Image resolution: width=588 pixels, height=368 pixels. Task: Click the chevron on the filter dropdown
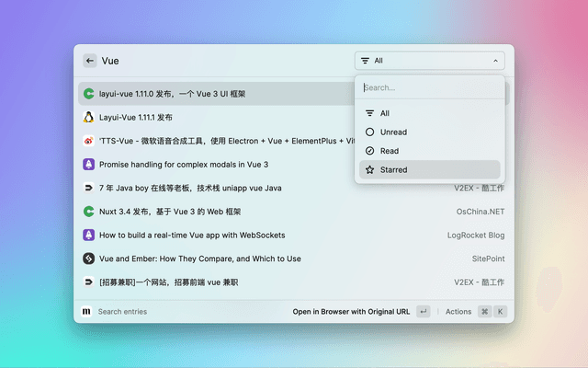point(495,61)
